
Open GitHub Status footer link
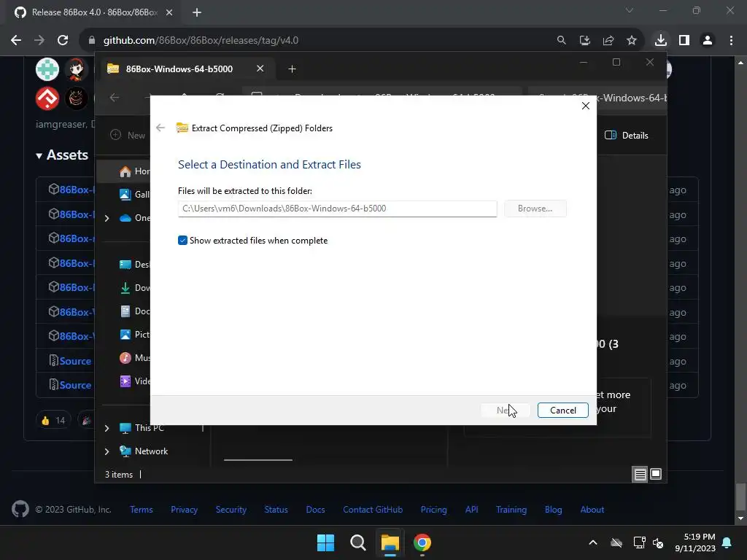(276, 510)
